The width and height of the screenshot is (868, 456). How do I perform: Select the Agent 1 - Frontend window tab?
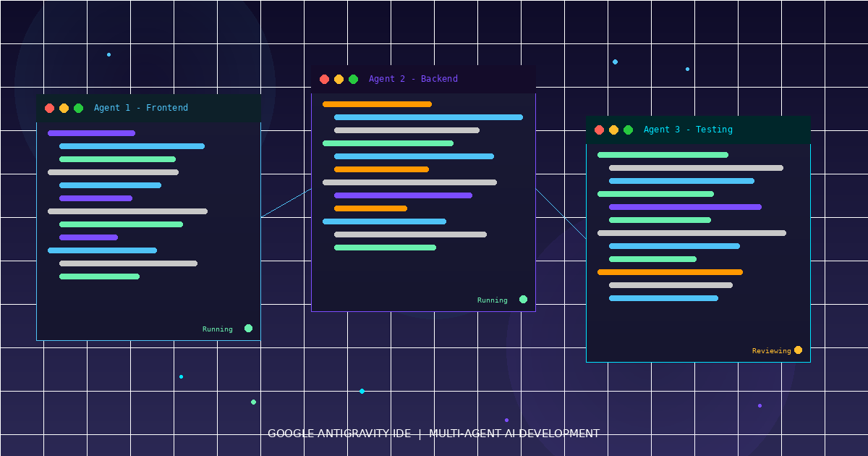click(141, 107)
